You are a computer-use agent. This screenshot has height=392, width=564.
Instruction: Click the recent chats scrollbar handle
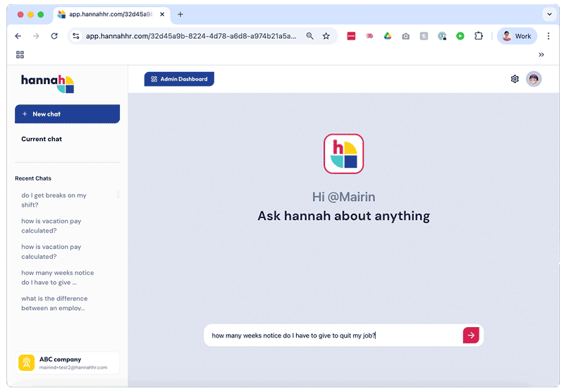pos(118,195)
